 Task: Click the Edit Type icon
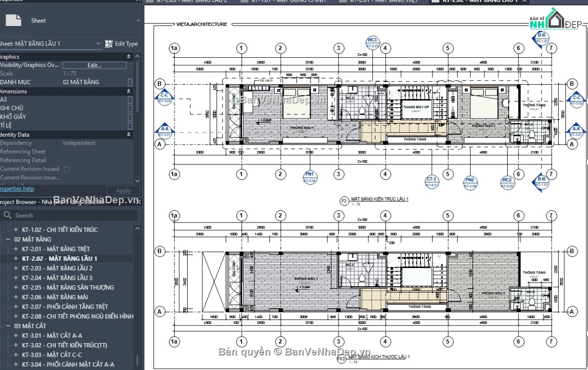pos(109,44)
